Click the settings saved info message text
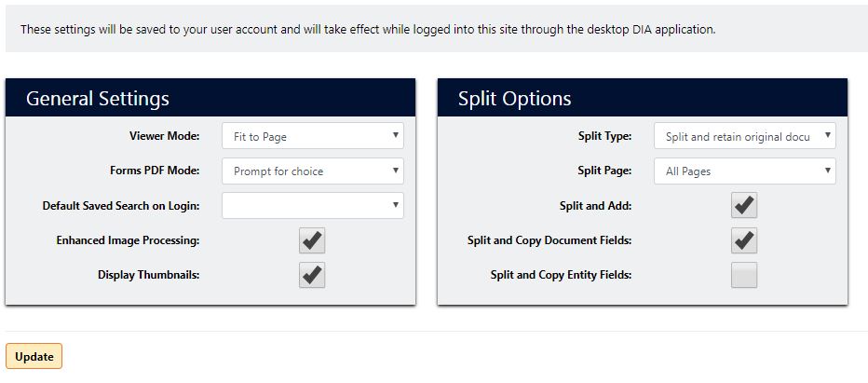The width and height of the screenshot is (868, 383). coord(368,30)
